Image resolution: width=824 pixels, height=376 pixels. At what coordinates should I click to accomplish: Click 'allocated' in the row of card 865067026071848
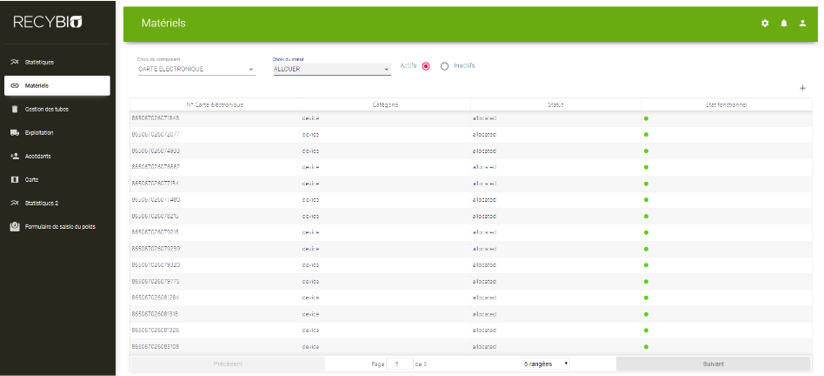pyautogui.click(x=484, y=118)
